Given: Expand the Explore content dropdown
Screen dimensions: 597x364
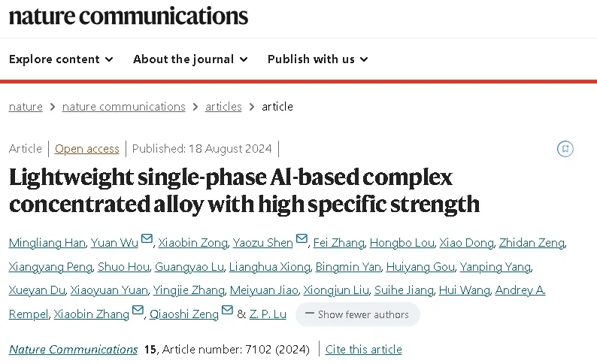Looking at the screenshot, I should (x=61, y=59).
